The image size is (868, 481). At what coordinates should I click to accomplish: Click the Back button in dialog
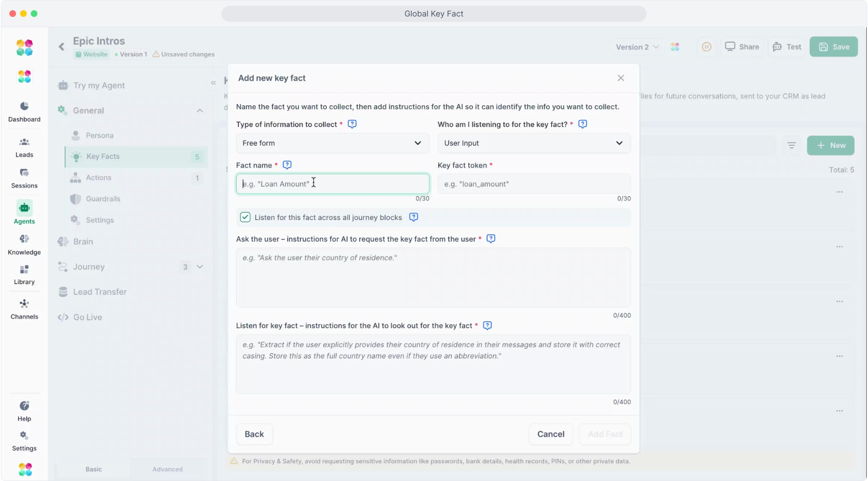(x=254, y=434)
